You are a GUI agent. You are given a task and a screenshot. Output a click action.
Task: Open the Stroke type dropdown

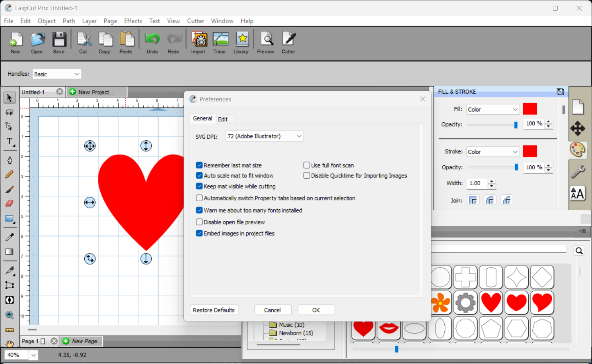click(x=493, y=152)
